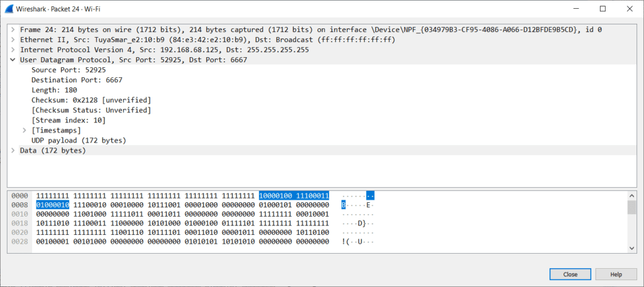Viewport: 644px width, 287px height.
Task: Click the 0008 offset label
Action: pos(19,205)
